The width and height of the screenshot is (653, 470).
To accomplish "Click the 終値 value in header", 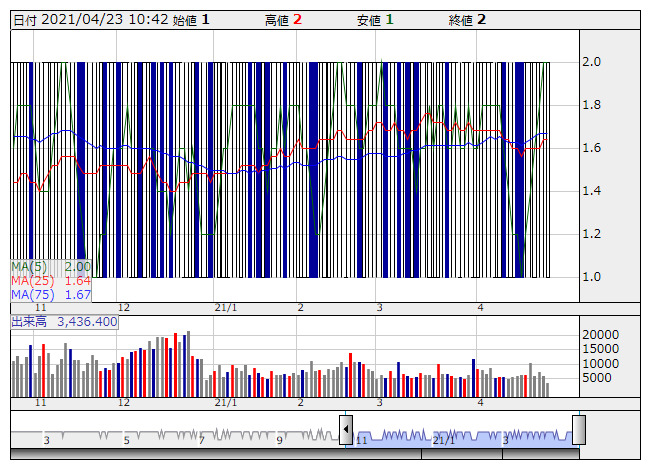I will 481,20.
